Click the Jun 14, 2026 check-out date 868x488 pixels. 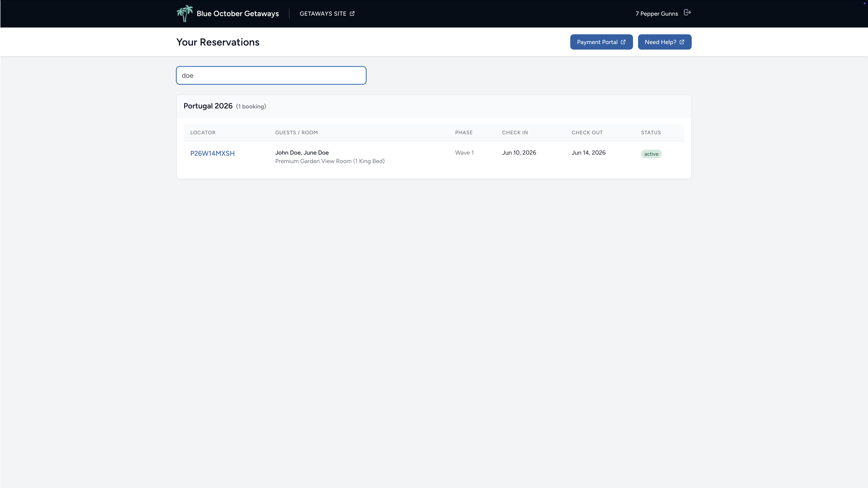click(588, 152)
